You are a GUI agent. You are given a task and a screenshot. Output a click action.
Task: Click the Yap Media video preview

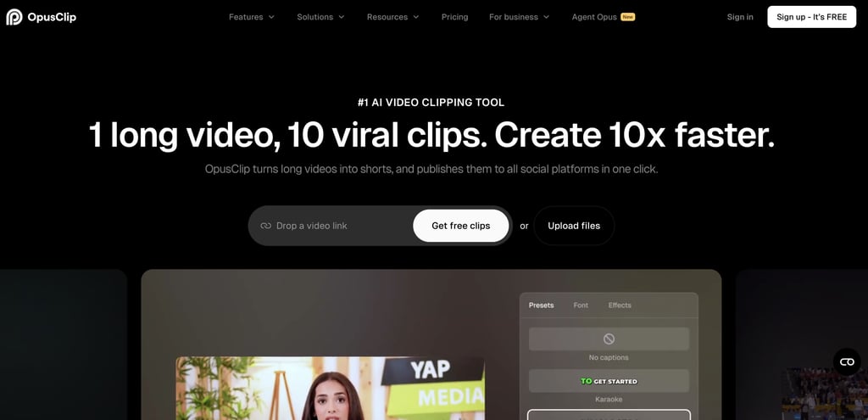[x=330, y=388]
